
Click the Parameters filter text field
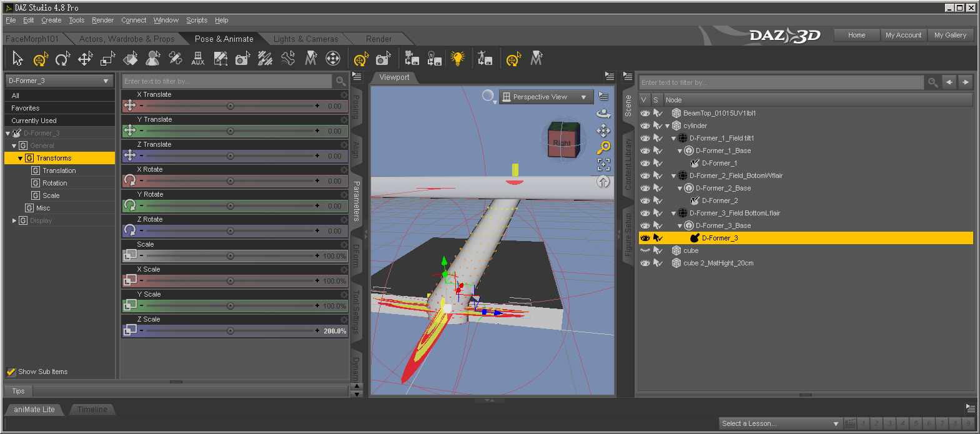pos(227,81)
